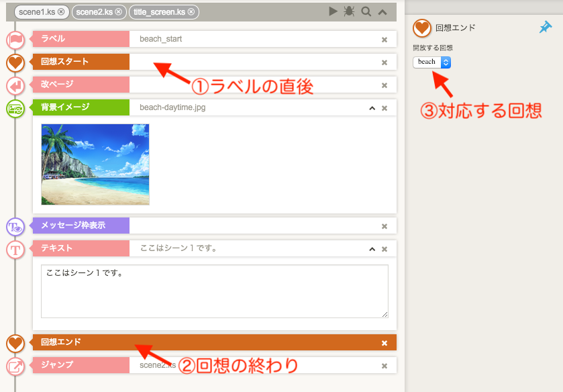This screenshot has width=563, height=392.
Task: Click the play preview icon in top toolbar
Action: pos(333,11)
